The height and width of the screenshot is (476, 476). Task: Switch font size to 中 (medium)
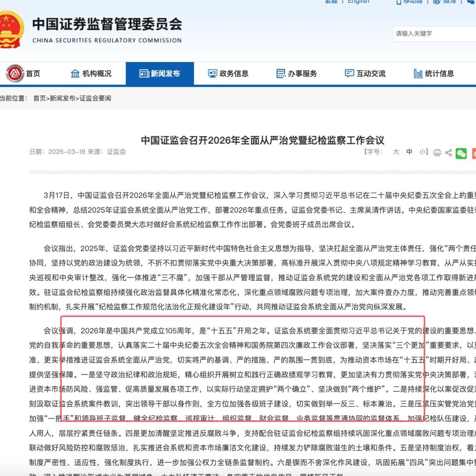(x=409, y=152)
